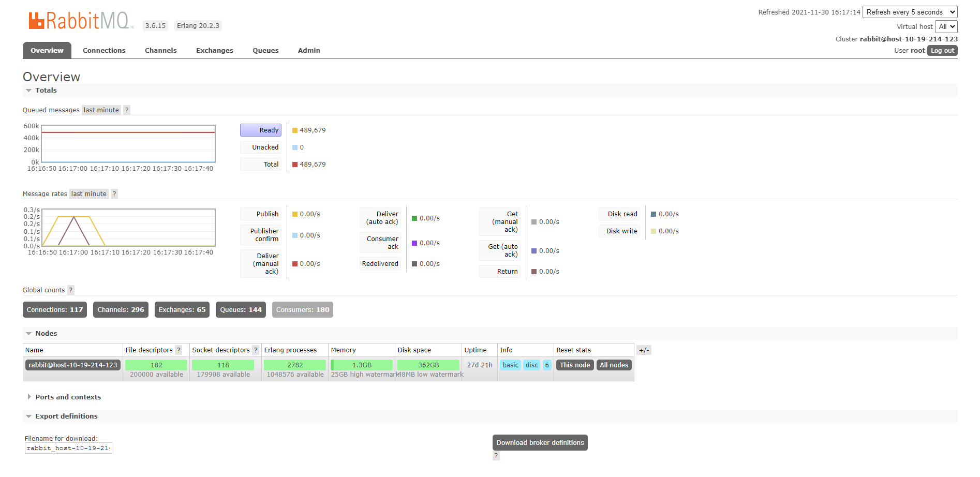Open the Connections: 117 count
980x477 pixels.
coord(55,310)
